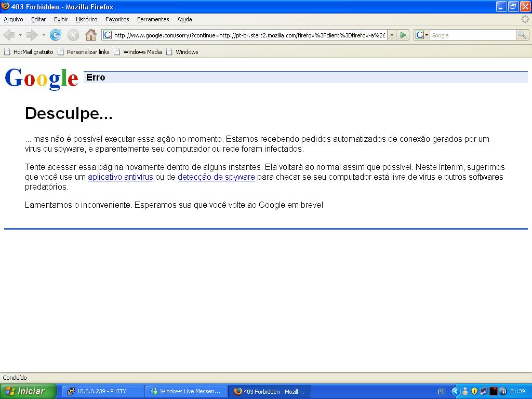Screen dimensions: 532x399
Task: Open the HotMail gratuito bookmark
Action: click(x=29, y=52)
